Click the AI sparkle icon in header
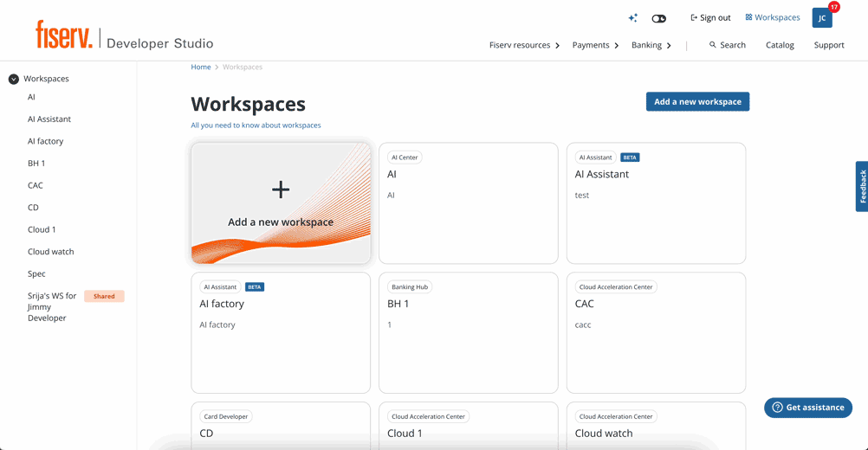Screen dimensions: 868x450 click(x=632, y=18)
